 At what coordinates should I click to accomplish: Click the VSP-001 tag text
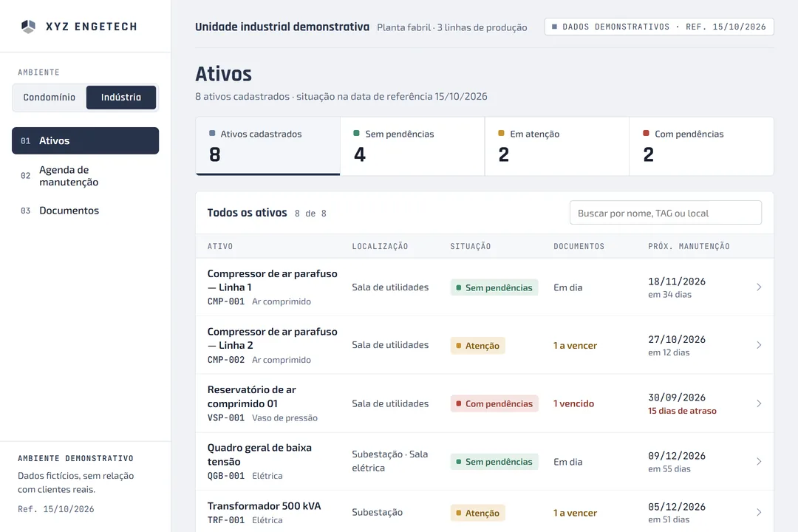point(226,418)
